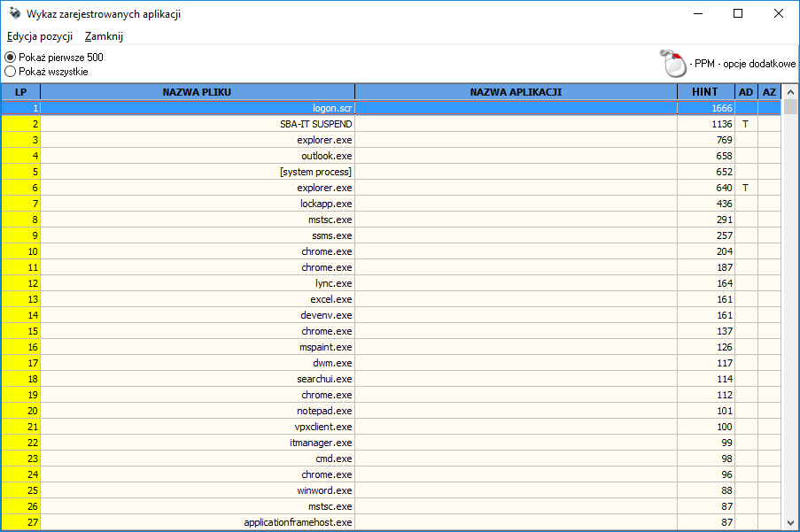800x532 pixels.
Task: Select 'Pokaż wszystkie' radio option
Action: tap(46, 72)
